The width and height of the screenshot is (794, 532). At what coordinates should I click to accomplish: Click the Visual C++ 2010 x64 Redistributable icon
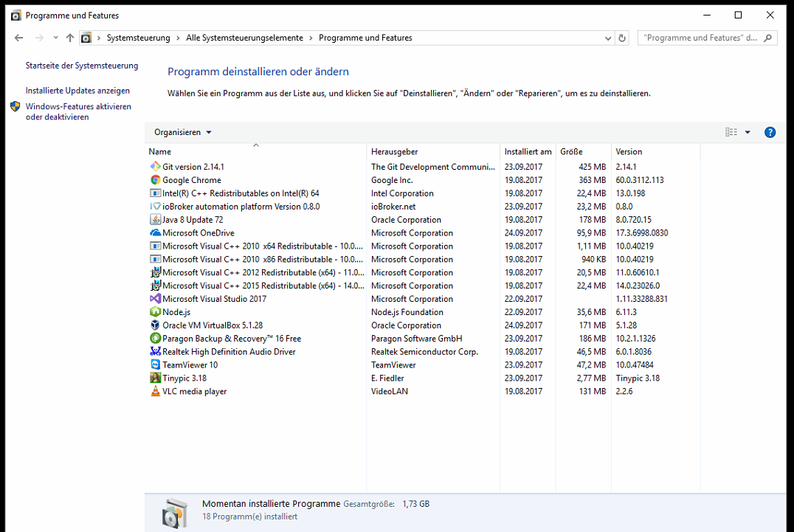point(155,246)
